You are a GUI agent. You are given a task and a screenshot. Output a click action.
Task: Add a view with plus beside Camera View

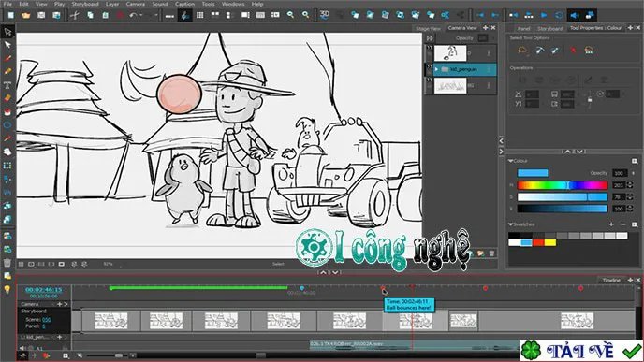(486, 27)
